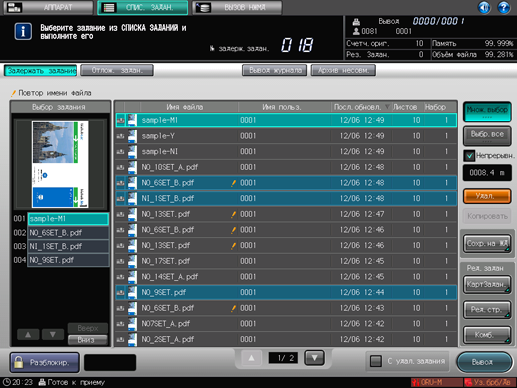This screenshot has height=388, width=517.
Task: Click the Имя файла column header
Action: point(189,107)
